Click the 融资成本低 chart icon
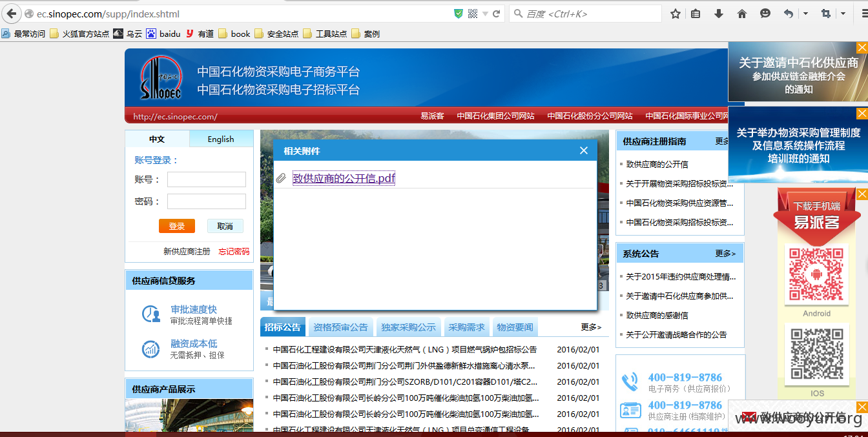Screen dimensions: 868x437 (151, 349)
